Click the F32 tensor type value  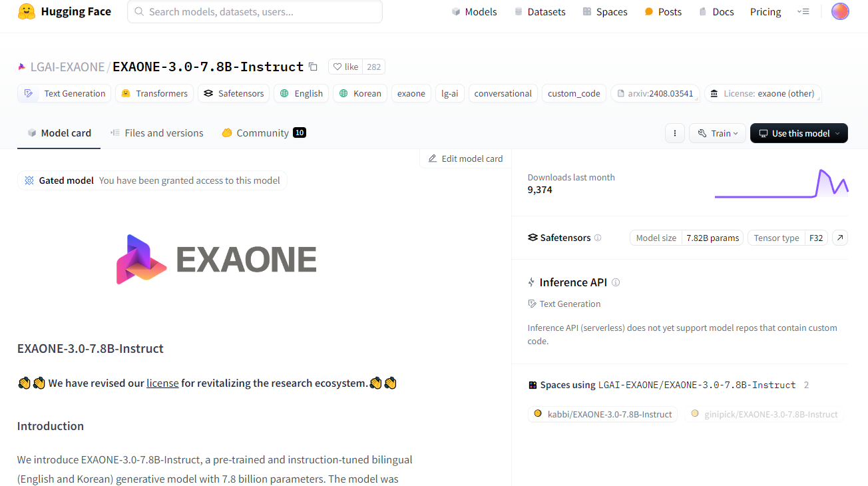(816, 238)
